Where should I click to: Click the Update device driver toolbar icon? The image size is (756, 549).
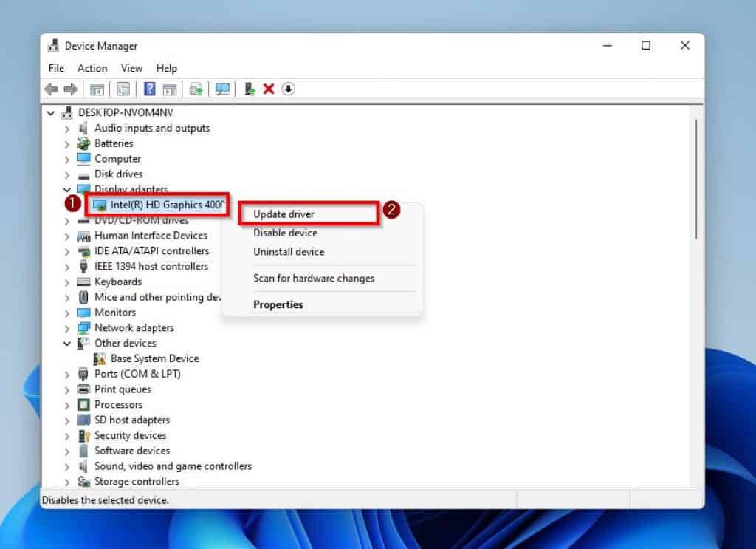point(196,89)
